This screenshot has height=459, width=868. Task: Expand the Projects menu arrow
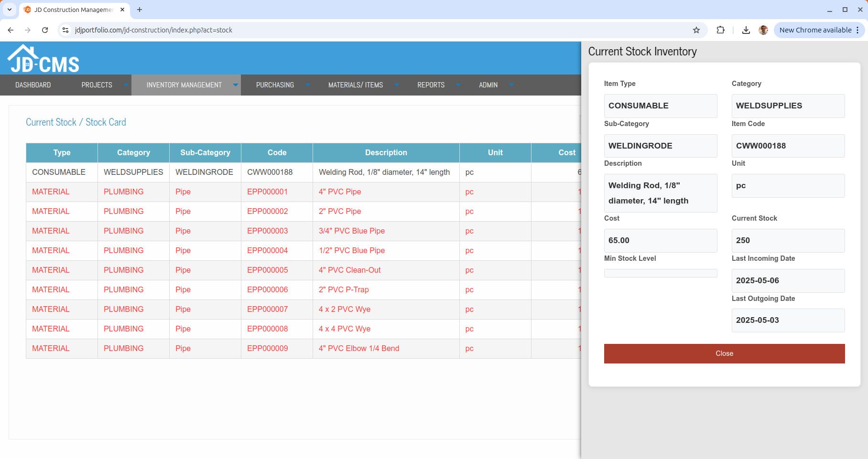[x=126, y=85]
